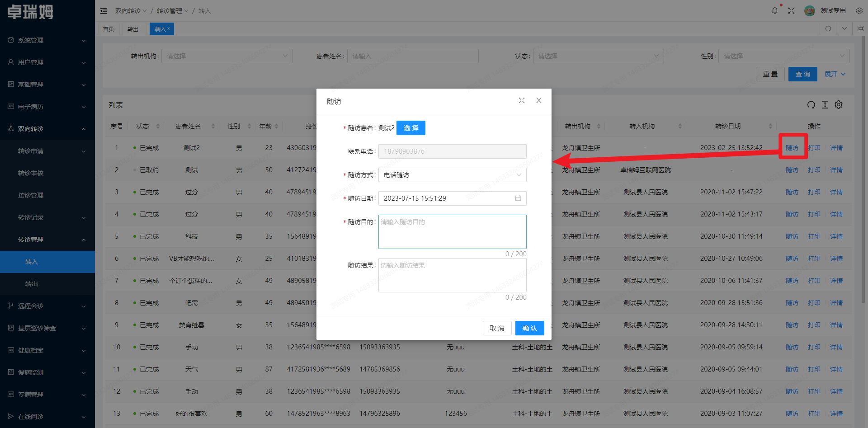Click 取消 to cancel follow-up

pyautogui.click(x=497, y=328)
